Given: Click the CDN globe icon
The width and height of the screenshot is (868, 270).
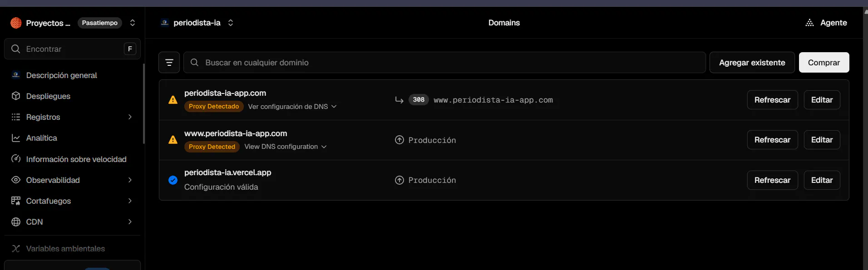Looking at the screenshot, I should click(x=16, y=222).
